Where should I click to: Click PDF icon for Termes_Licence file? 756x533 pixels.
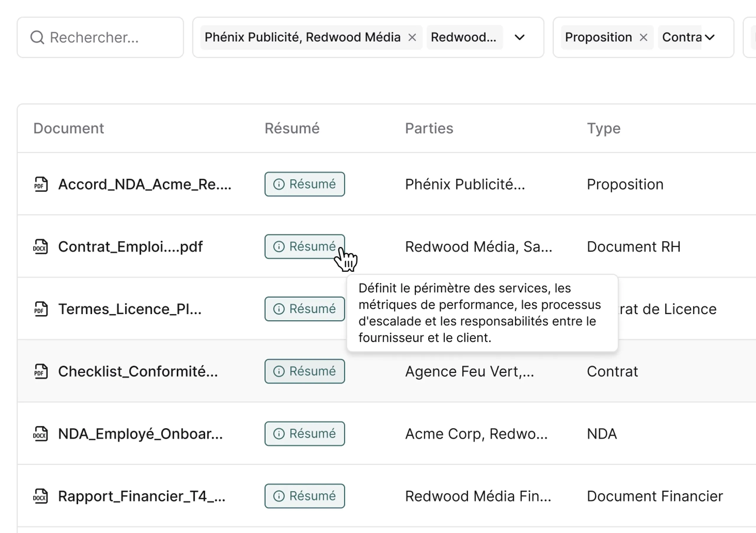pos(41,309)
